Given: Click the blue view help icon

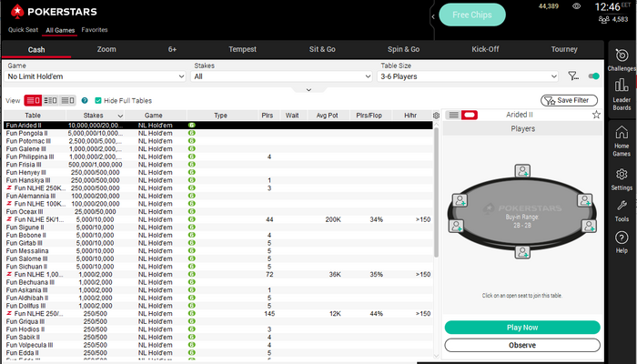Looking at the screenshot, I should [x=85, y=100].
